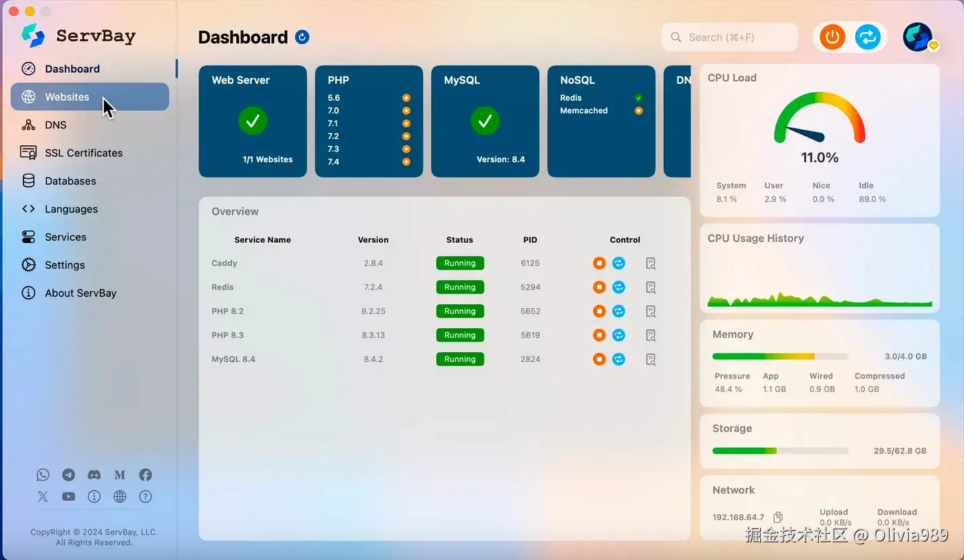Restart the Caddy service
This screenshot has width=964, height=560.
(x=619, y=263)
